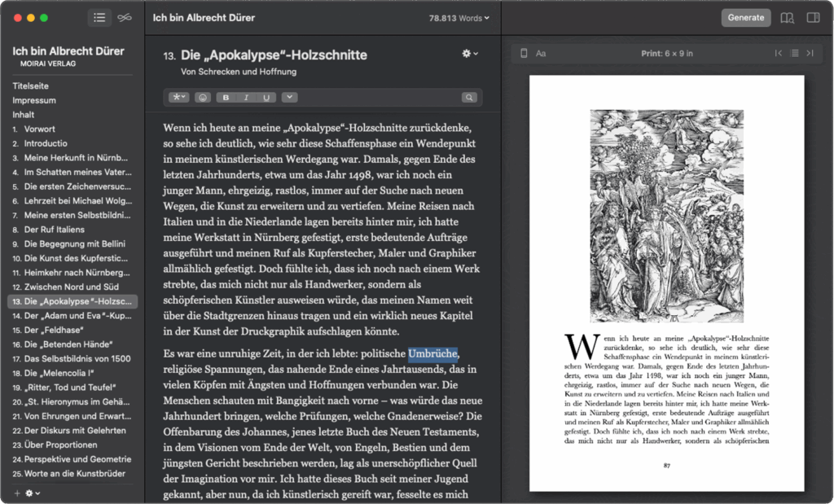
Task: Select the device preview icon
Action: coord(524,53)
